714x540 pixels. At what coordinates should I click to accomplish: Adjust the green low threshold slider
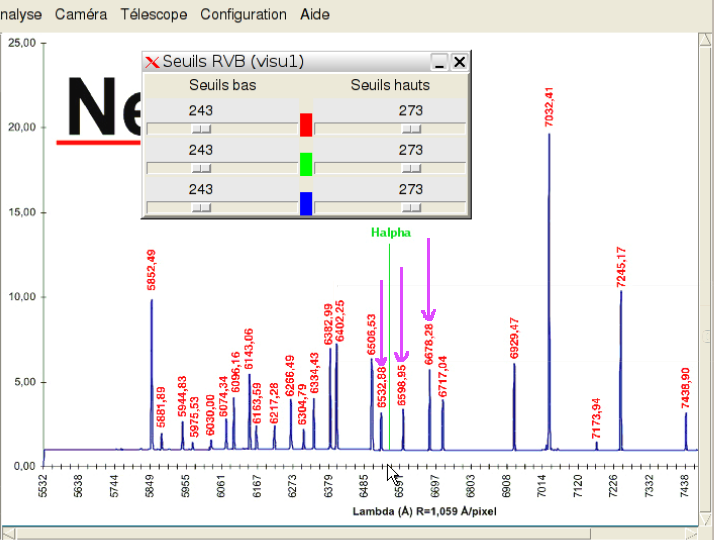click(x=201, y=168)
